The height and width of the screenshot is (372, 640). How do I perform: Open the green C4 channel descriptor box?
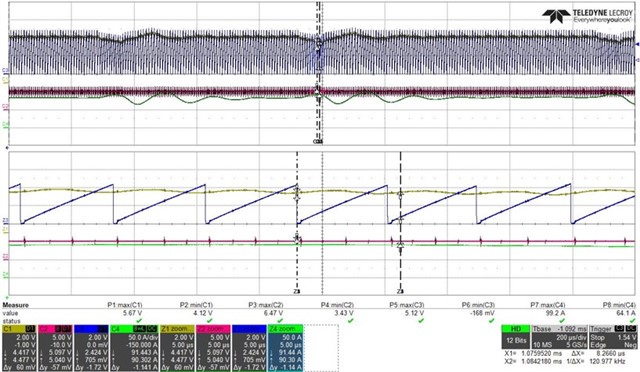(134, 348)
